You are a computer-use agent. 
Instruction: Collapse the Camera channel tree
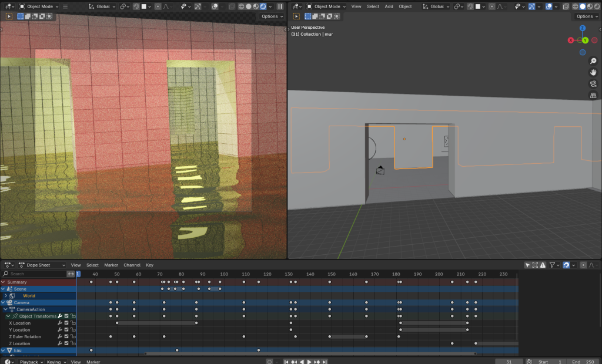tap(3, 303)
